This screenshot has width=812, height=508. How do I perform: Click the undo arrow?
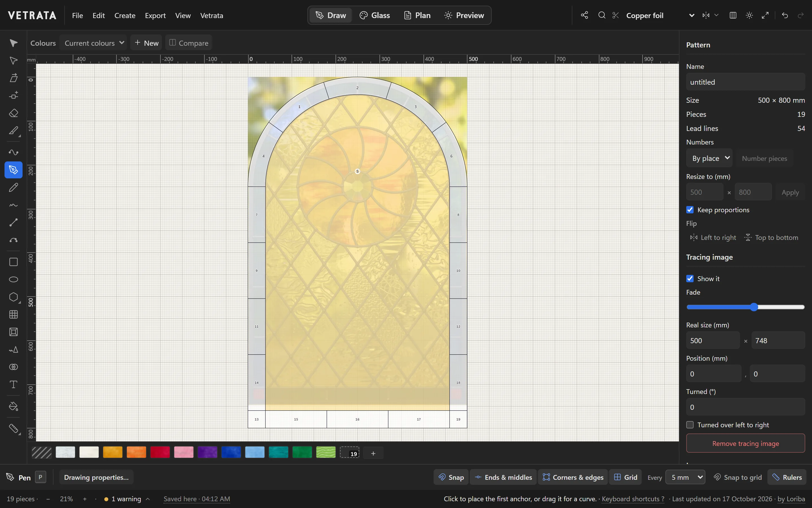785,15
